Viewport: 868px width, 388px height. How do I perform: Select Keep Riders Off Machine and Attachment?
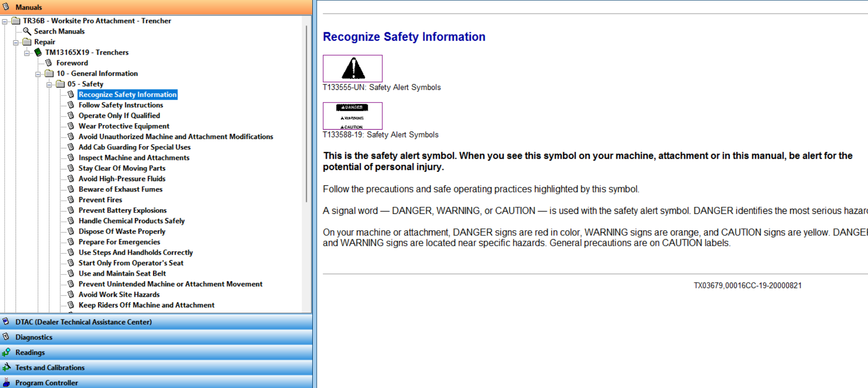(x=147, y=305)
